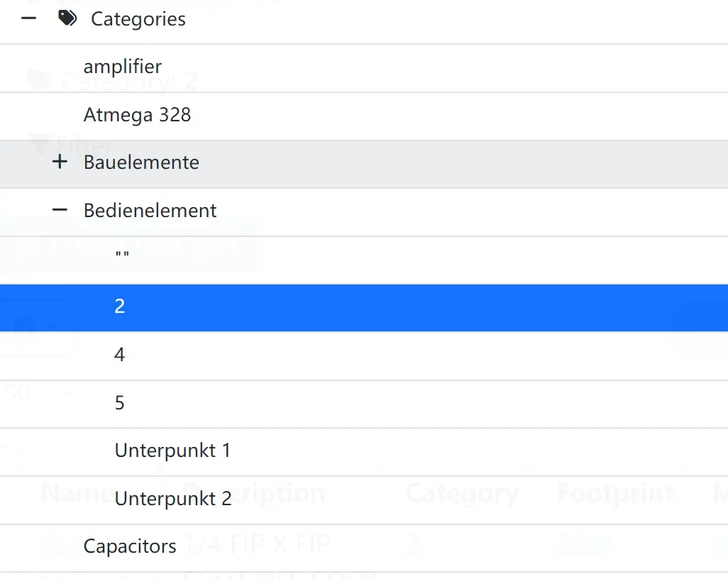Open the Categories heading

pyautogui.click(x=138, y=19)
